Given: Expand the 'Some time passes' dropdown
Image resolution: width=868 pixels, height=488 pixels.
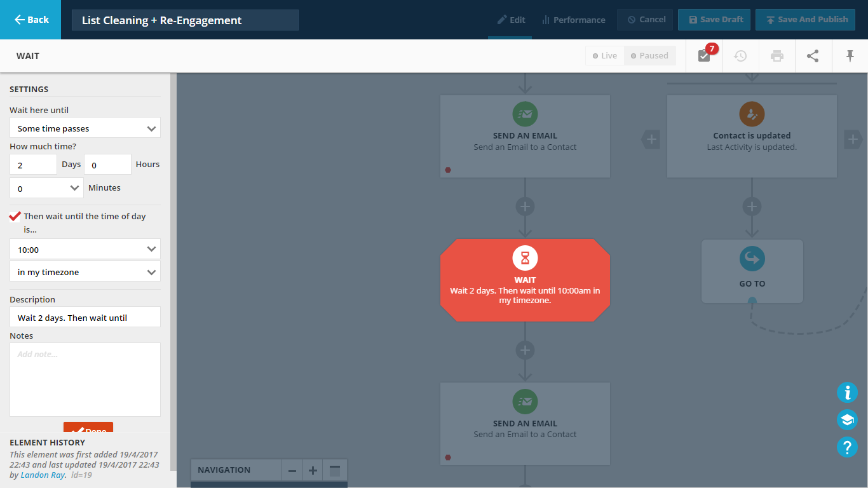Looking at the screenshot, I should (x=85, y=128).
